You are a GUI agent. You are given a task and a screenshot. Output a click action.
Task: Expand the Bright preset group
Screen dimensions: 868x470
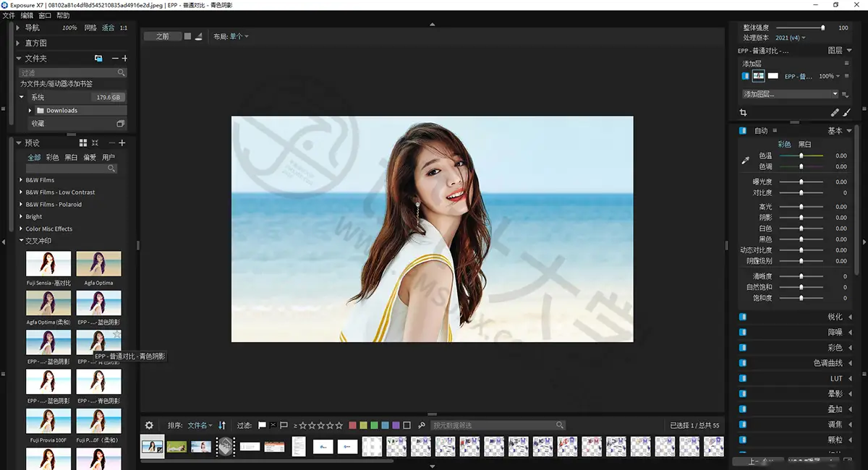[x=21, y=217]
